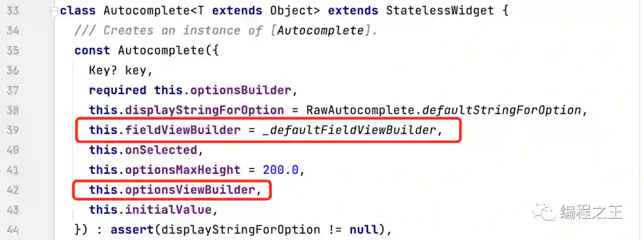Click the required keyword on line 37

[117, 91]
